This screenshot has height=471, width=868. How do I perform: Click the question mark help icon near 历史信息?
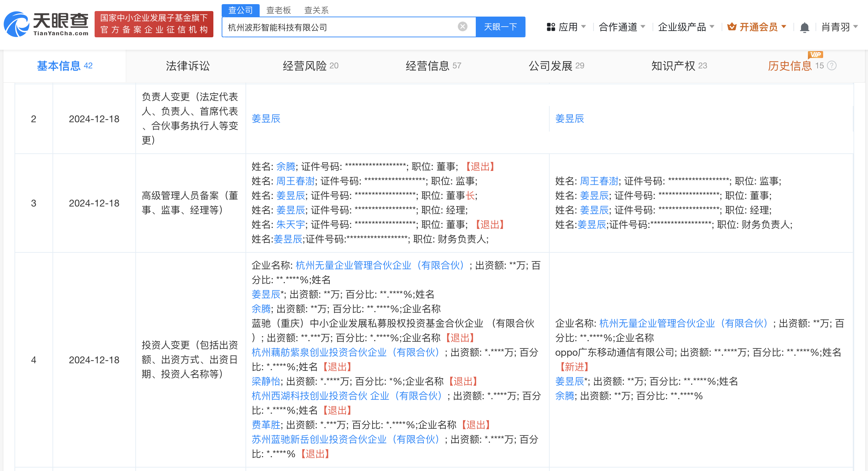(x=832, y=66)
